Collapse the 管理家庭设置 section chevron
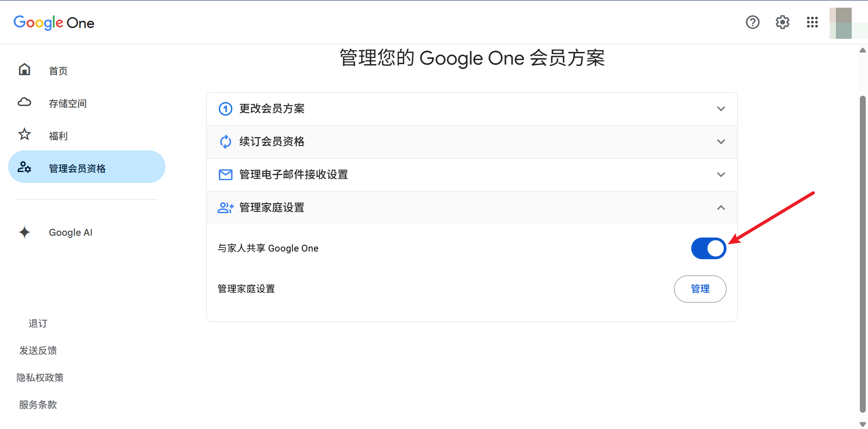This screenshot has width=868, height=429. (721, 208)
